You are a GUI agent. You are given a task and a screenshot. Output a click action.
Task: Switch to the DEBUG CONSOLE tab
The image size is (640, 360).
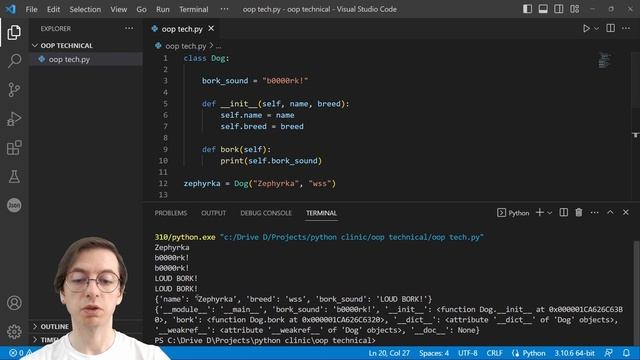pos(266,213)
